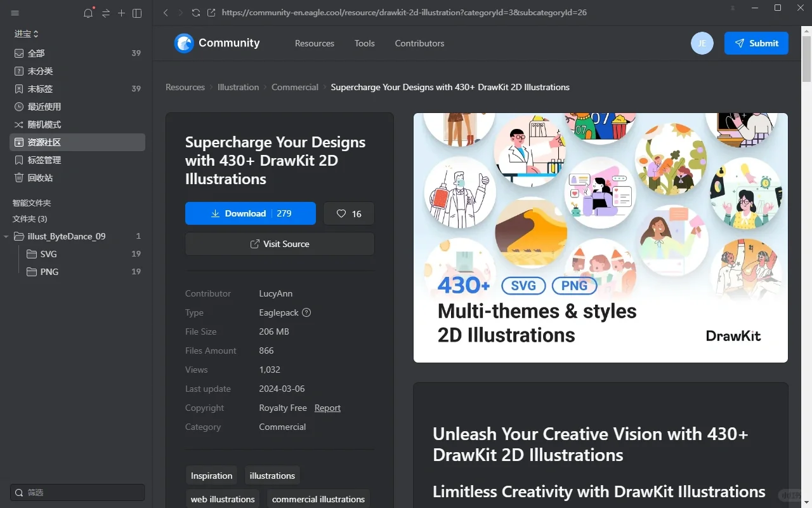
Task: Go forward with the browser forward arrow
Action: 181,13
